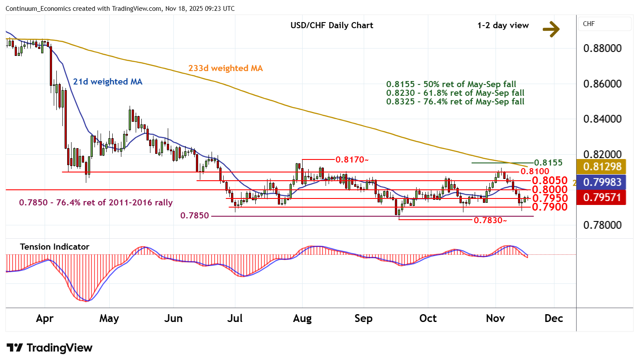Image resolution: width=639 pixels, height=364 pixels.
Task: Click the TradingView logo at bottom left
Action: click(x=49, y=348)
